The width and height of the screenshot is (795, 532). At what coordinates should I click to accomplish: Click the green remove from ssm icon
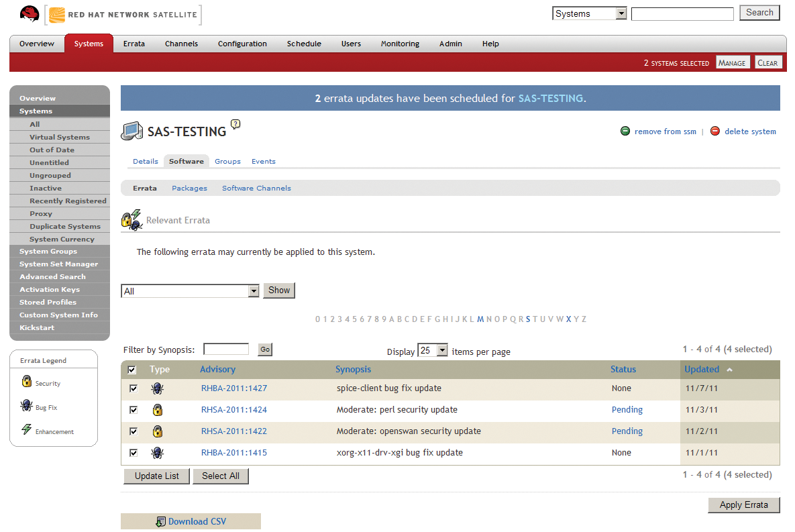coord(625,131)
